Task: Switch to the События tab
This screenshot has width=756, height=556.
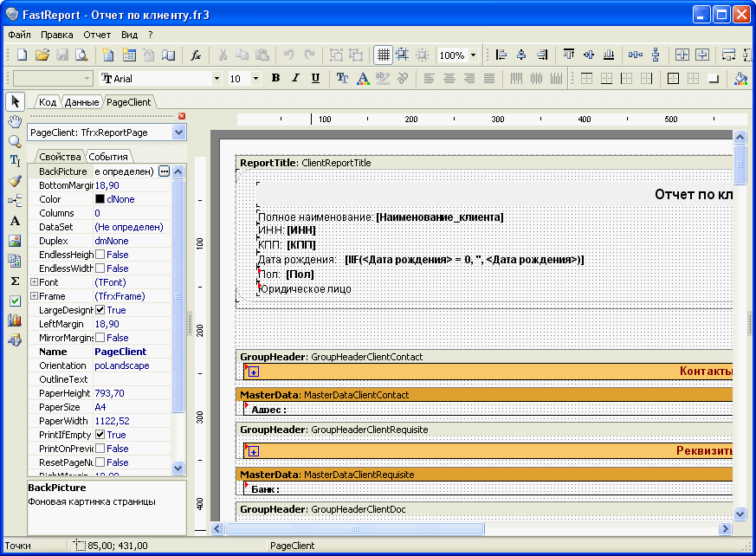Action: click(x=108, y=157)
